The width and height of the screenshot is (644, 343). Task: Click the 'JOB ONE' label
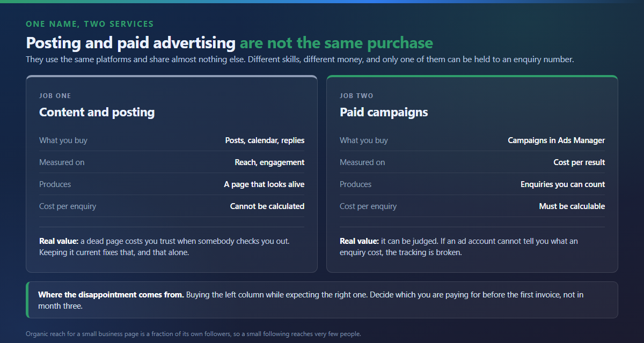coord(55,96)
